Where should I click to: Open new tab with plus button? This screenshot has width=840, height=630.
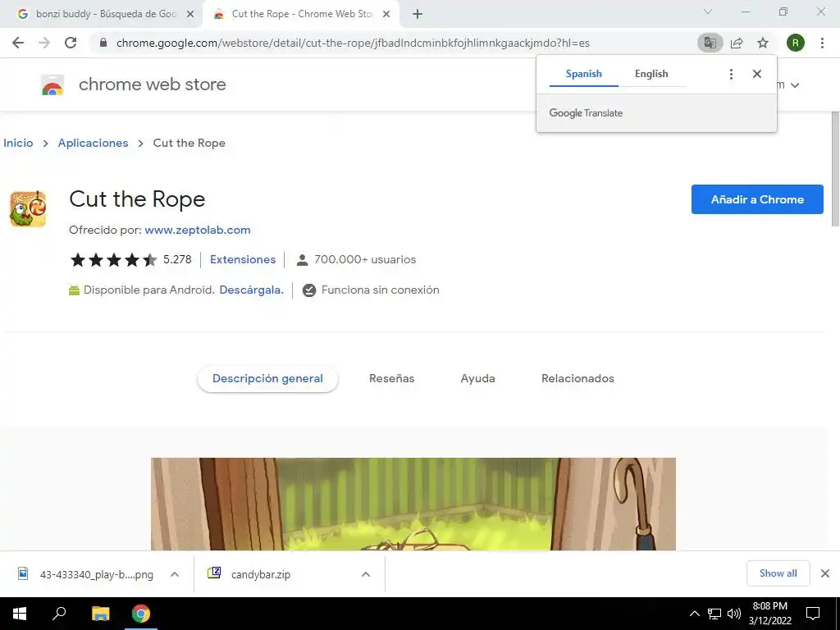tap(418, 15)
